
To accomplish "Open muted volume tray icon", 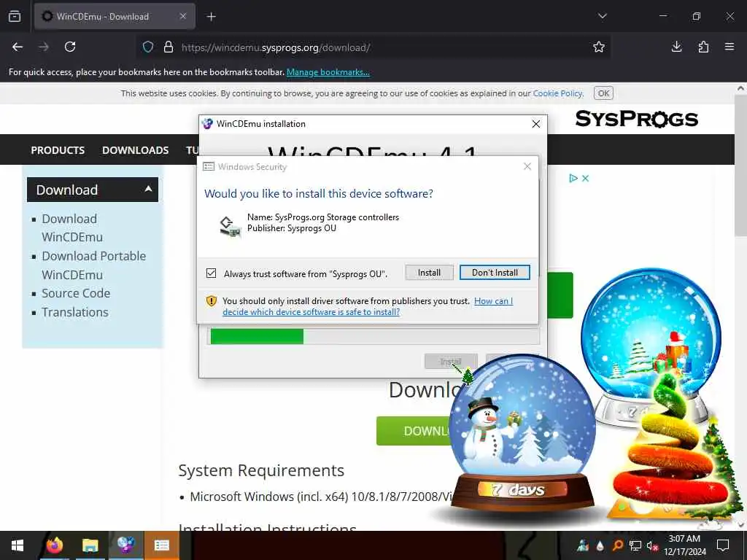I will point(652,545).
